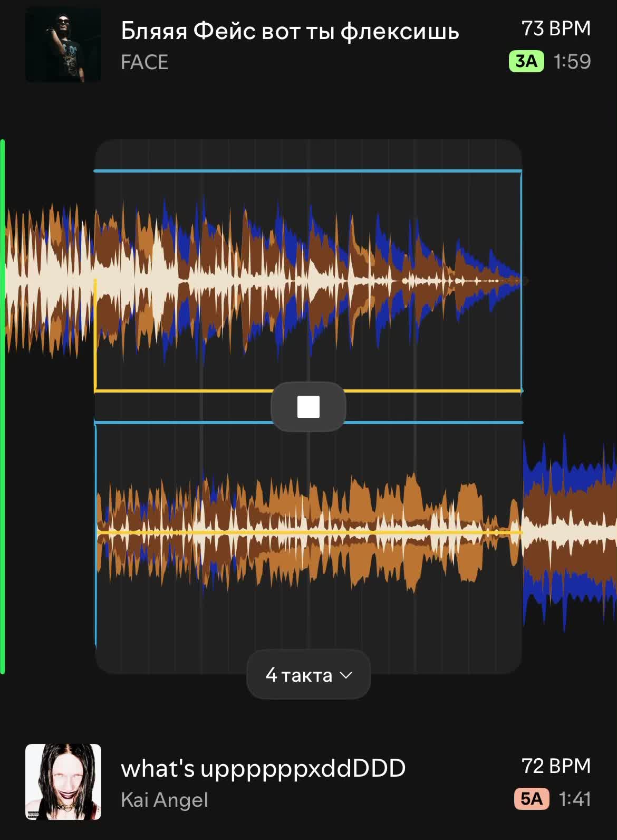Click the incoming track waveform after the transition

pos(570,533)
